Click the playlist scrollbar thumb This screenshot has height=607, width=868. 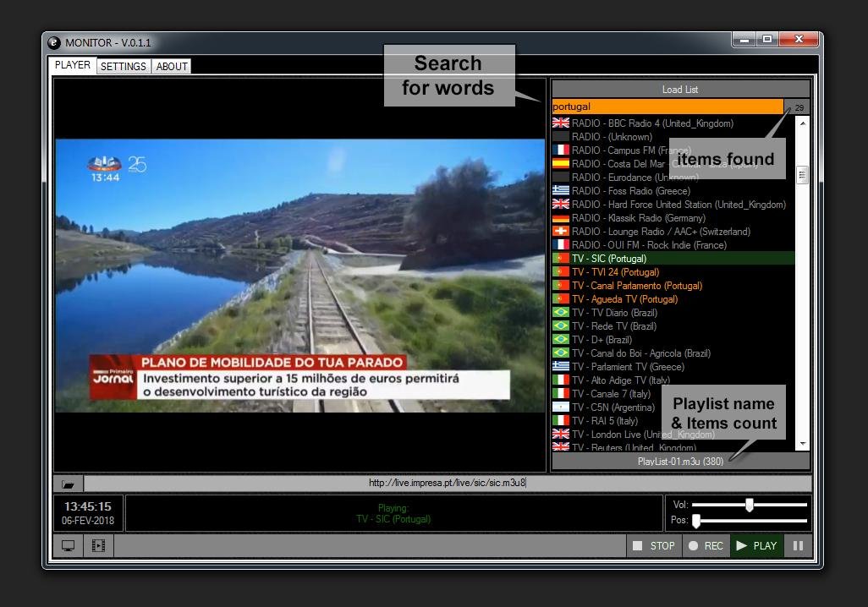(x=802, y=173)
